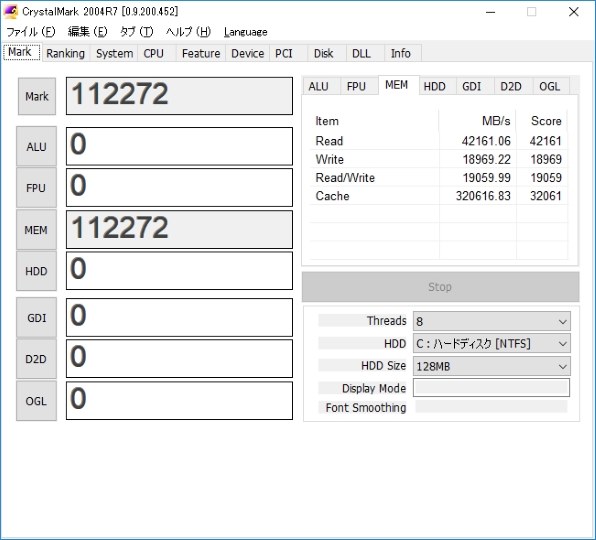This screenshot has width=596, height=540.
Task: Expand the Threads dropdown showing 8
Action: [492, 321]
